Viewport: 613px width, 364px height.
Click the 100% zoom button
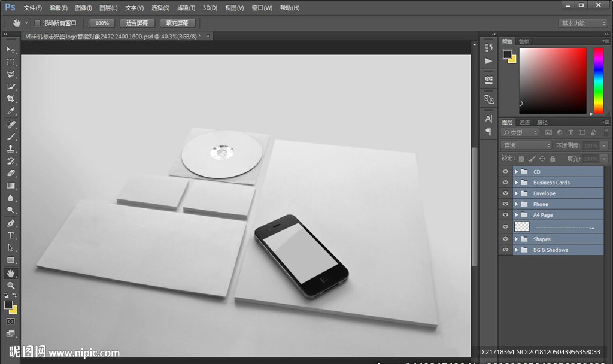102,23
